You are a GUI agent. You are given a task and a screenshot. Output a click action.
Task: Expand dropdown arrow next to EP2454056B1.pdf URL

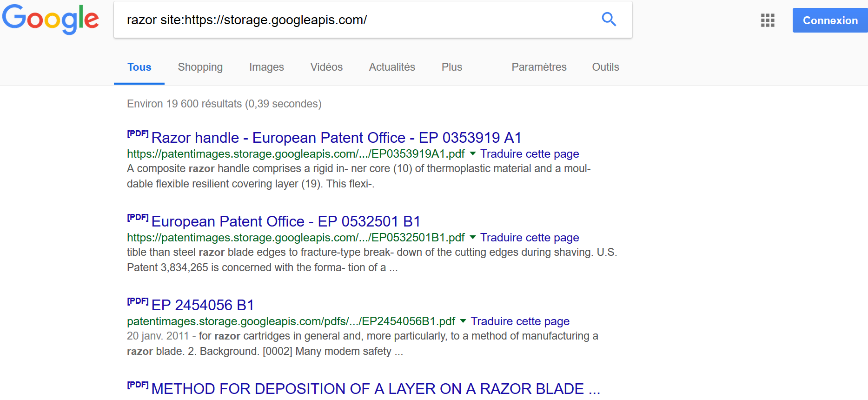click(463, 321)
